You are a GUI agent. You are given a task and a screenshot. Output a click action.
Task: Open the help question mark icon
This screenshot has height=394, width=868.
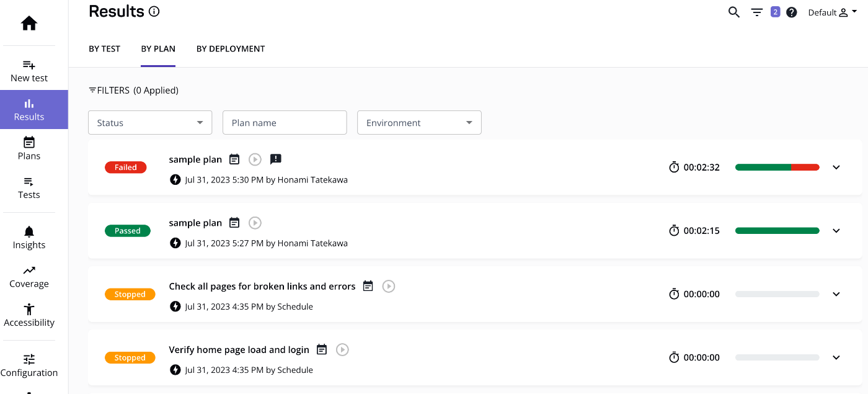click(792, 12)
